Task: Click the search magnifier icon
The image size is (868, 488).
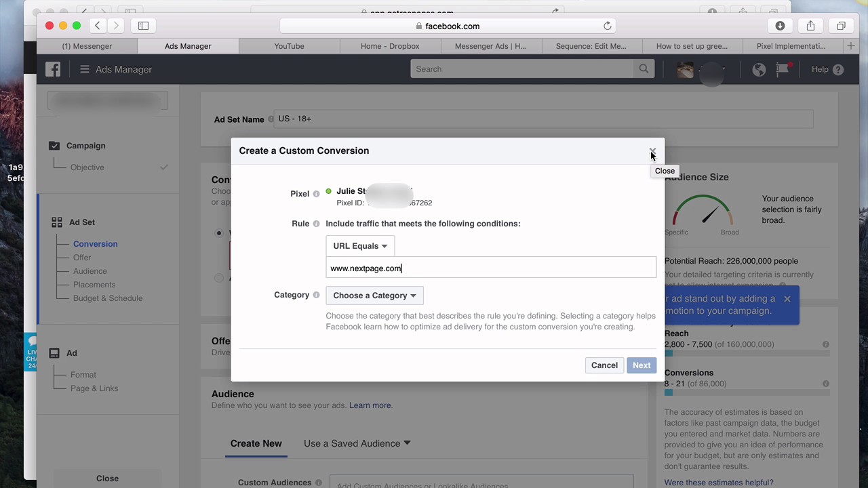Action: pyautogui.click(x=644, y=69)
